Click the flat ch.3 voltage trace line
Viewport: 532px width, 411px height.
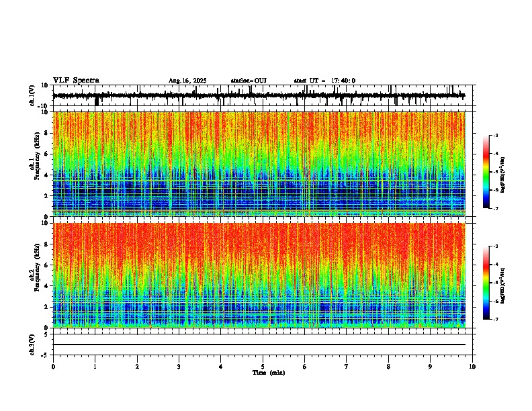click(259, 345)
